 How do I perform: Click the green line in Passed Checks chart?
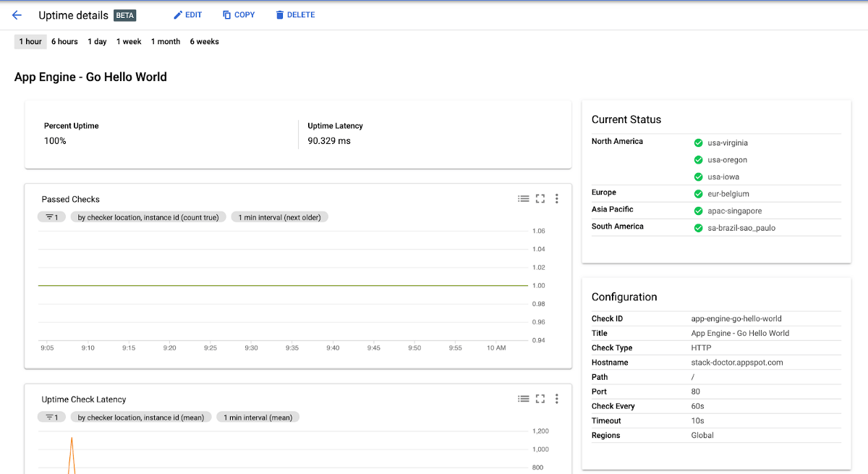click(283, 286)
